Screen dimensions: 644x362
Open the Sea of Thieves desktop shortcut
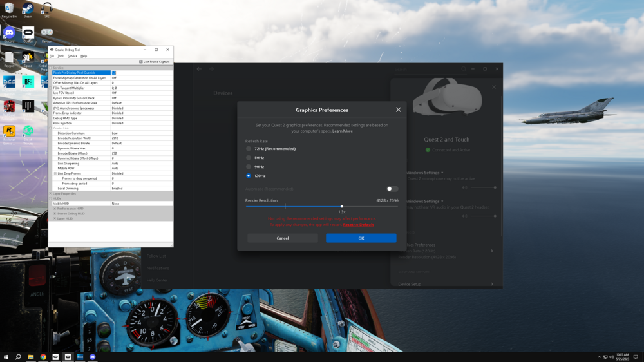(x=28, y=133)
